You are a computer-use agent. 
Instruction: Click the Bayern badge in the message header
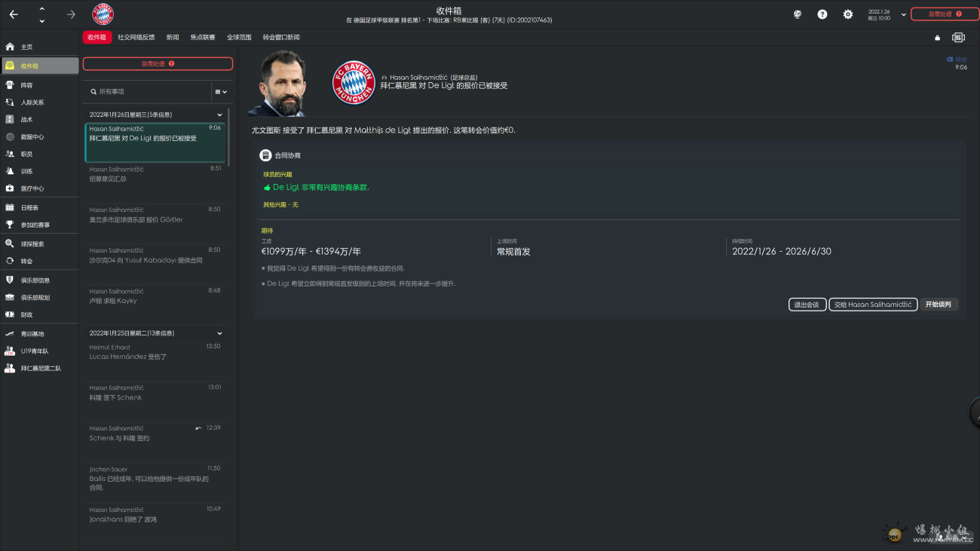(354, 83)
